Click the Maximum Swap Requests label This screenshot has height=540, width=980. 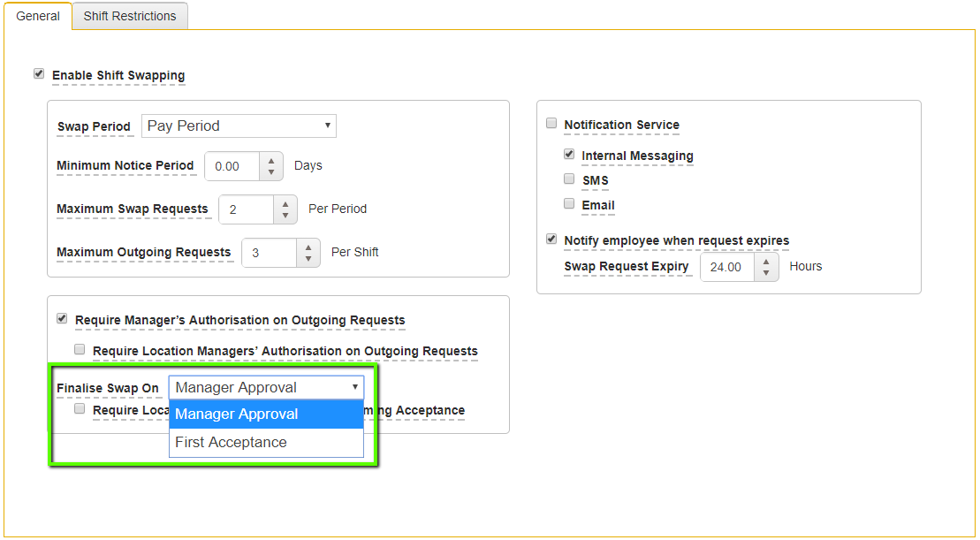pos(133,209)
